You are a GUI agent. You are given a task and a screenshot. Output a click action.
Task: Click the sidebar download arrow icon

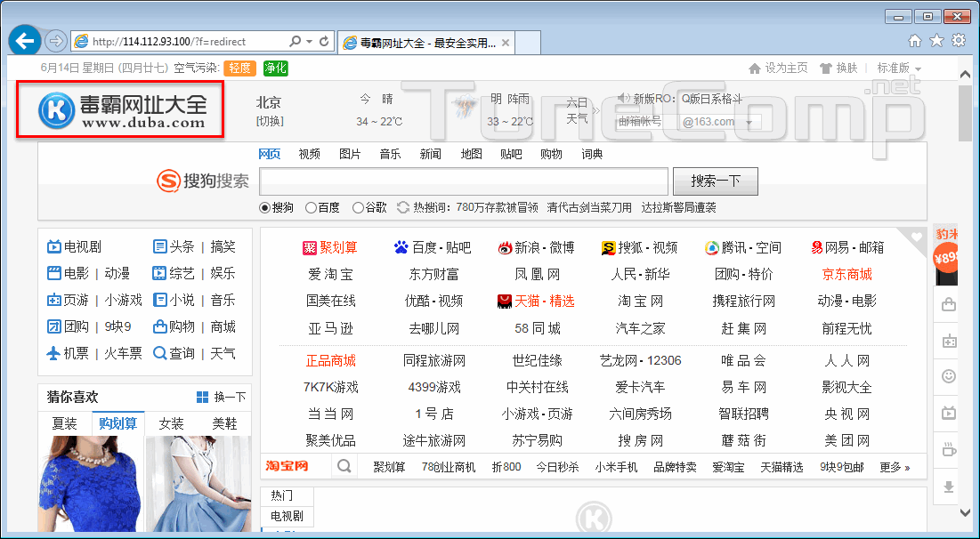pos(949,487)
